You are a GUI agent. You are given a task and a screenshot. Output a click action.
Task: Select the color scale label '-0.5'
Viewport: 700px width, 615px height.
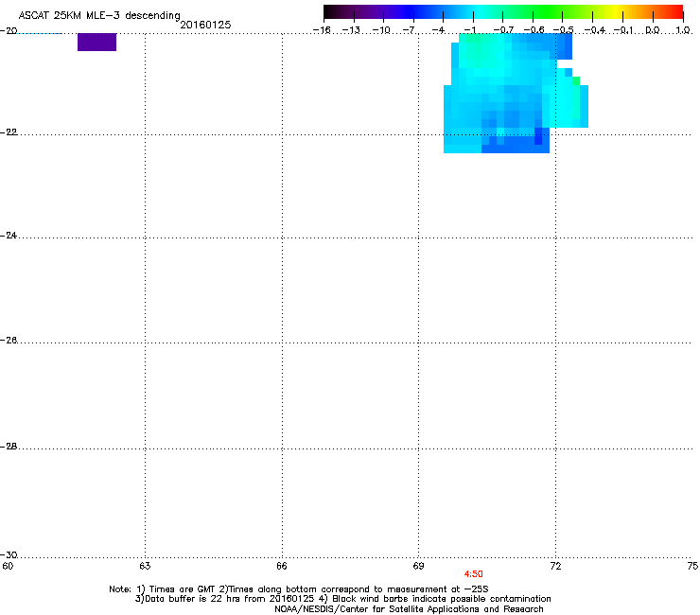pos(564,30)
